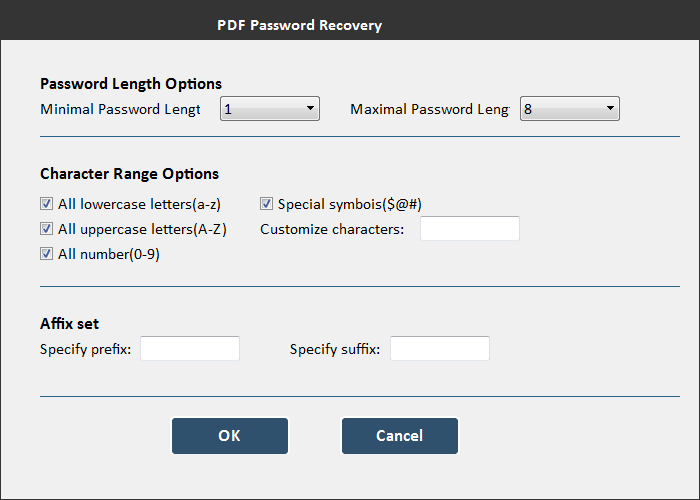Click the Customize characters label

pyautogui.click(x=332, y=229)
